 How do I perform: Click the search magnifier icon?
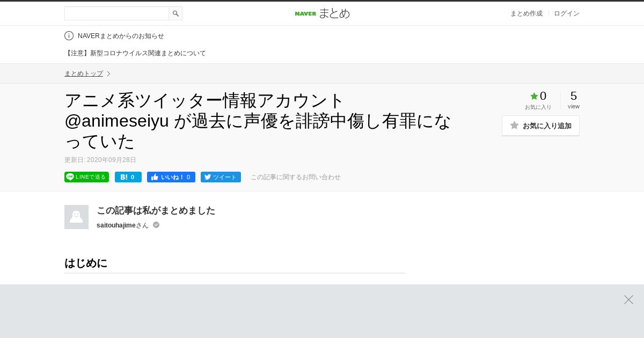pos(175,13)
